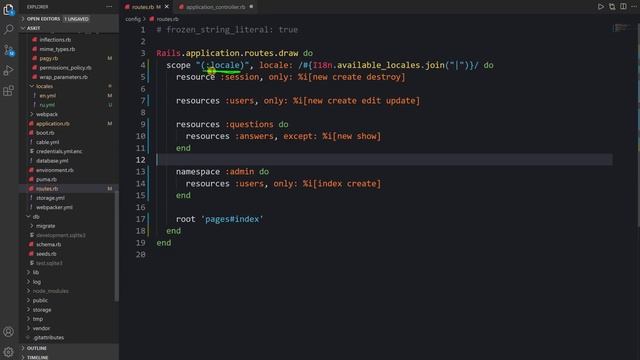Place cursor on empty line 12

384,160
